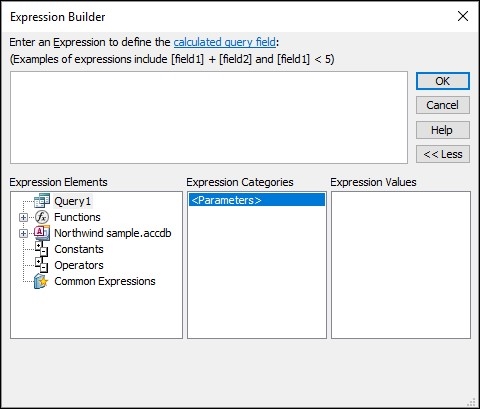Select the Constants tree icon
480x409 pixels.
point(42,249)
